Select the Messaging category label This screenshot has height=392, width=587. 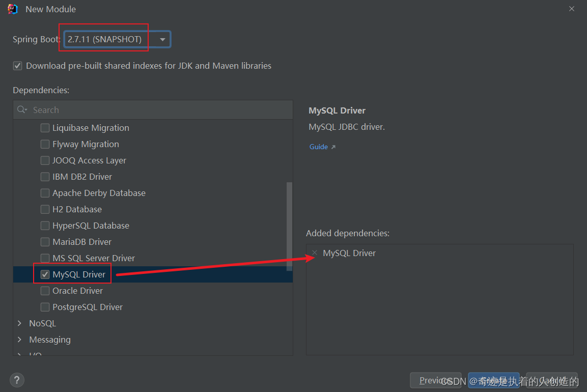pos(50,340)
